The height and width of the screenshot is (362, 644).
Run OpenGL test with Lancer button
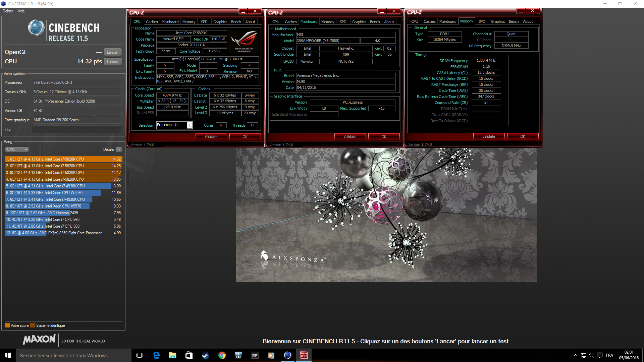(112, 52)
